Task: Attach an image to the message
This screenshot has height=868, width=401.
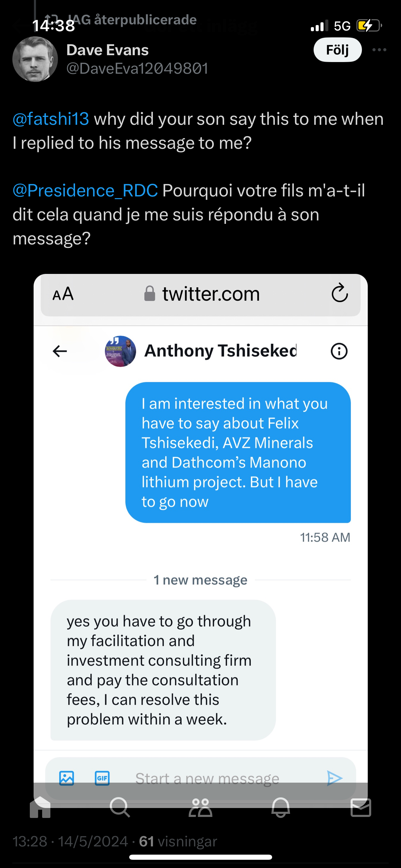Action: tap(66, 778)
